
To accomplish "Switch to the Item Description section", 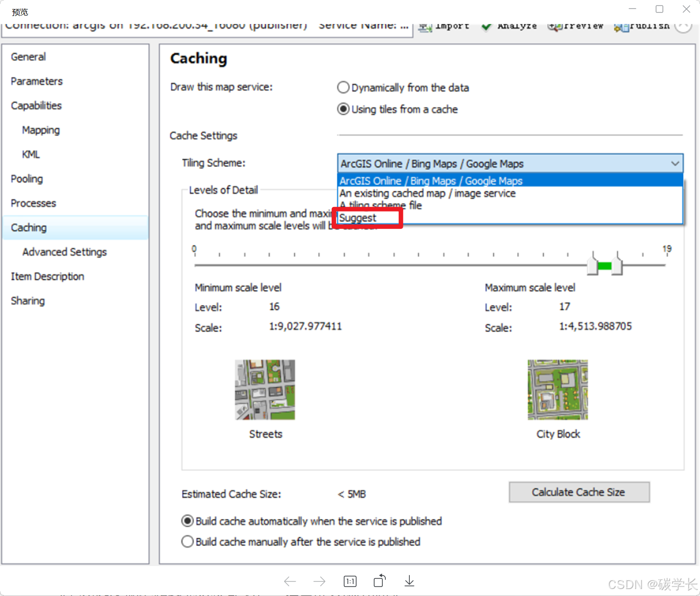I will click(48, 276).
